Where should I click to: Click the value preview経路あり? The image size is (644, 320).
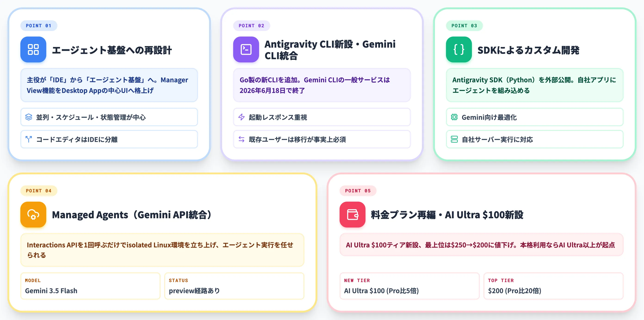click(x=194, y=291)
